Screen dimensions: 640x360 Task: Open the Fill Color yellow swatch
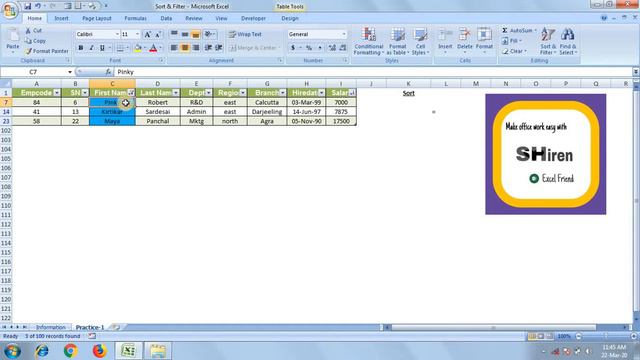(138, 48)
